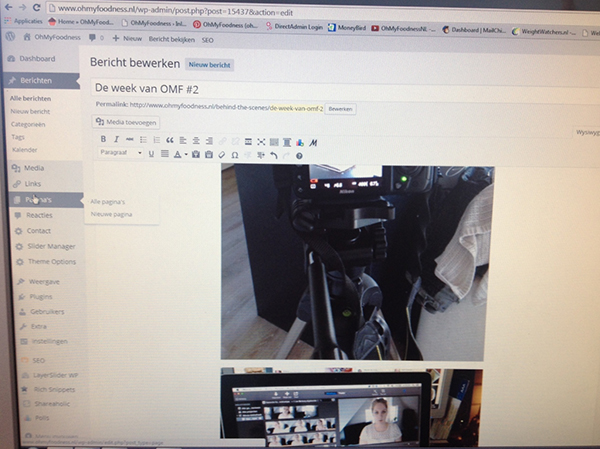
Task: Click SEO in the top admin bar
Action: point(207,40)
